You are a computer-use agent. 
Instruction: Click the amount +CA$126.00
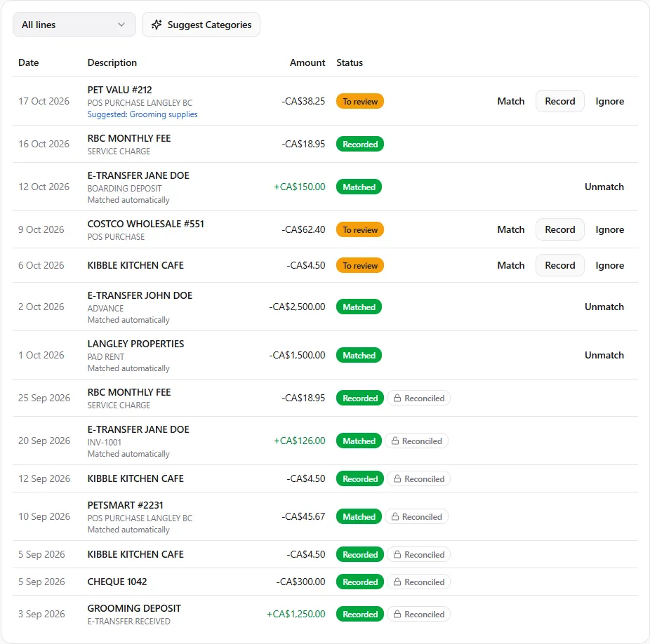tap(299, 441)
